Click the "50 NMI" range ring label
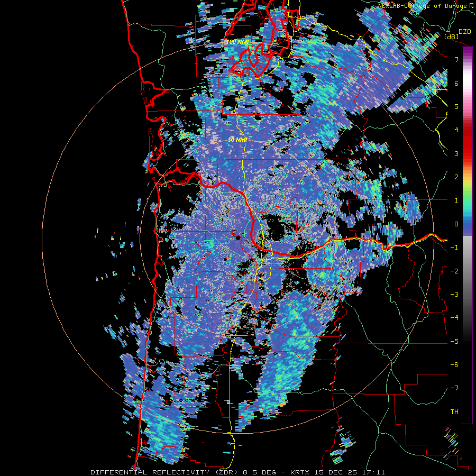 click(x=237, y=140)
